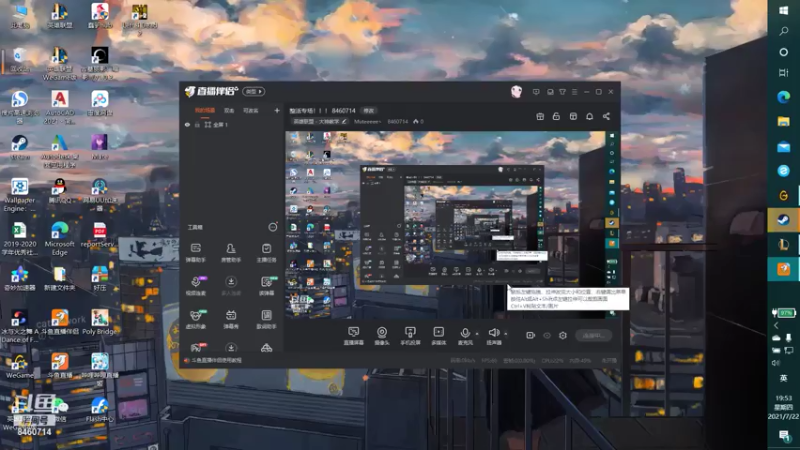Open the Microsoft Edge desktop shortcut

(x=60, y=239)
